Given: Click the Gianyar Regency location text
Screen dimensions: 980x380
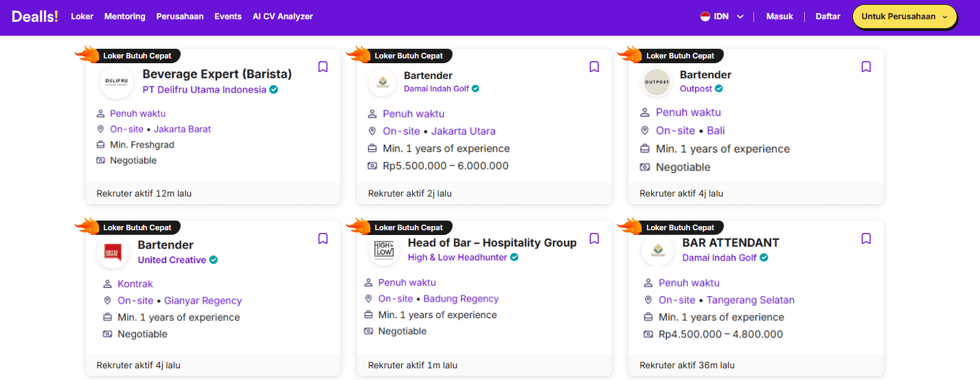Looking at the screenshot, I should pos(203,301).
